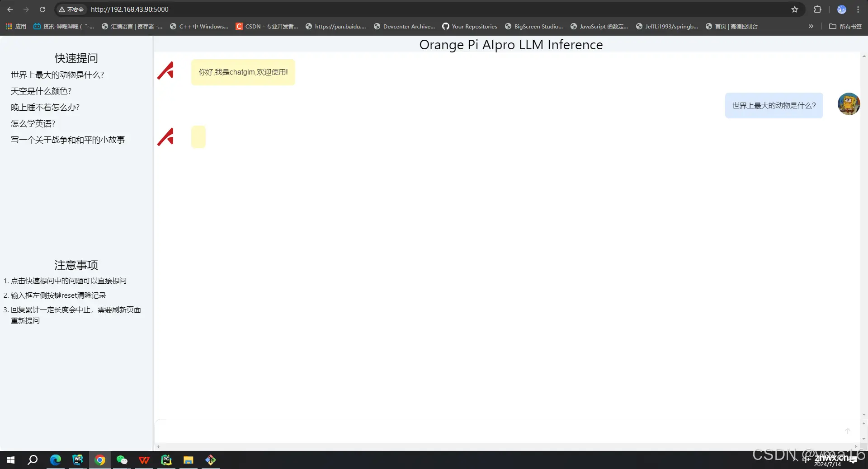Image resolution: width=868 pixels, height=469 pixels.
Task: Open the Windows Start menu
Action: point(11,460)
